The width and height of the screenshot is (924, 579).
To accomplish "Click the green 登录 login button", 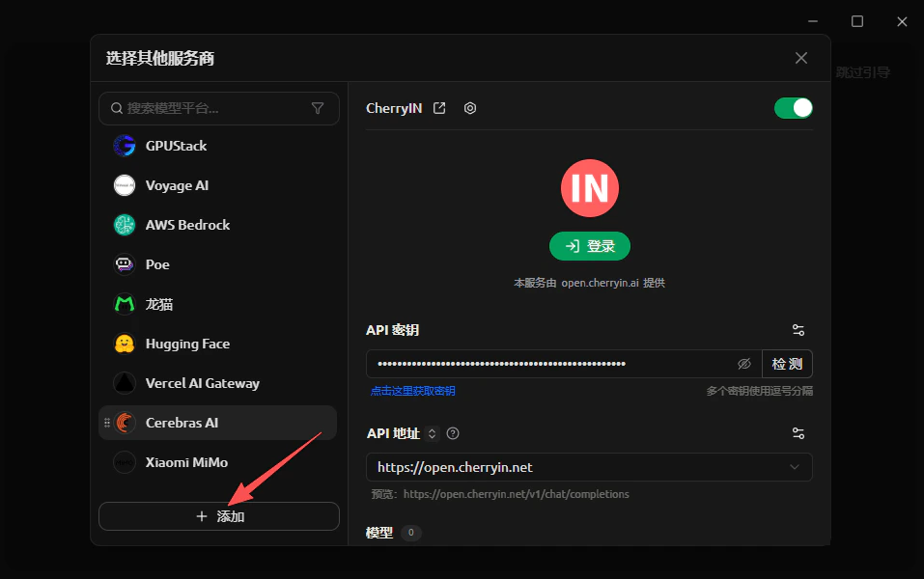I will [590, 246].
